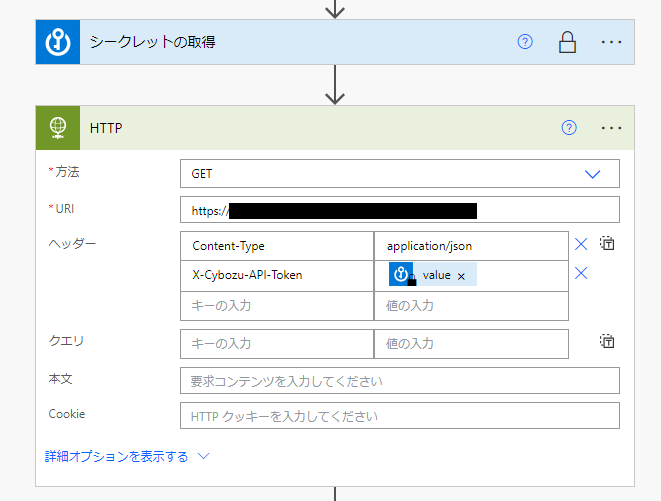Open ellipsis menu of HTTP action

(x=612, y=128)
